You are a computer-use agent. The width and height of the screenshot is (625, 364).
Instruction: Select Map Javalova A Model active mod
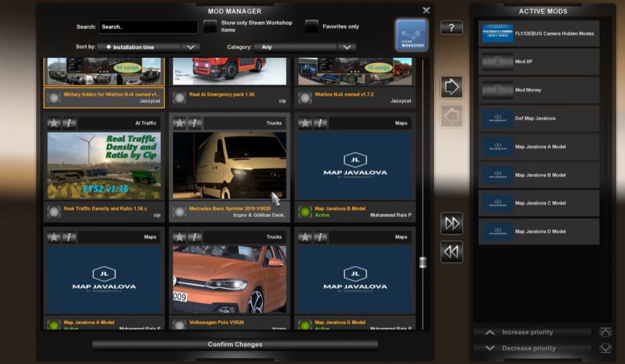pyautogui.click(x=539, y=146)
